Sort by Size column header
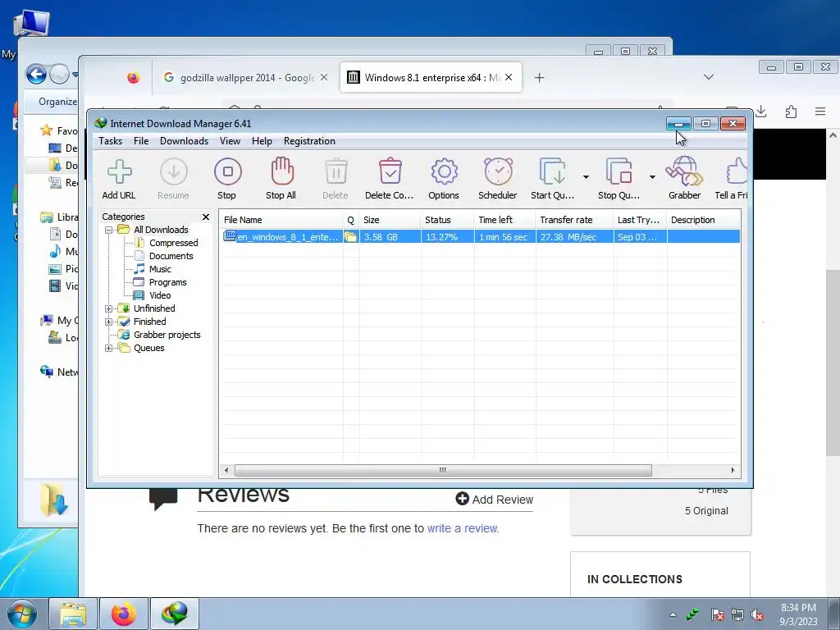 [390, 220]
